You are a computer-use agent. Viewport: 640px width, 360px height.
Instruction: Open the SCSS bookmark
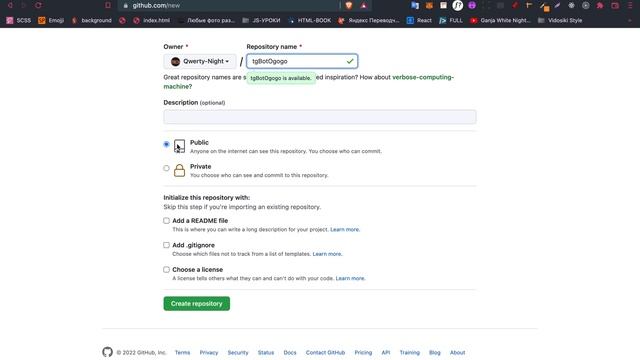(x=19, y=20)
